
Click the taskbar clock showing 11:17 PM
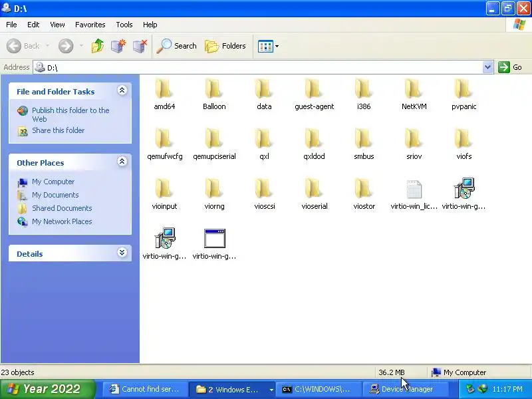pyautogui.click(x=507, y=390)
